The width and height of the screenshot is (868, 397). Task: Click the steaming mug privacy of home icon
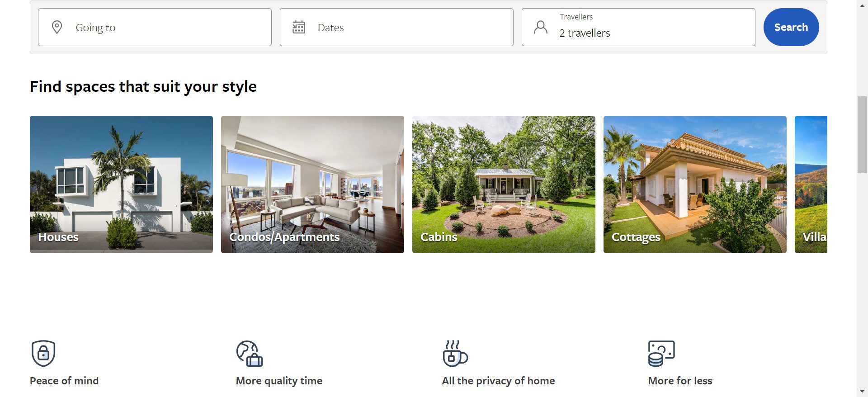[455, 353]
